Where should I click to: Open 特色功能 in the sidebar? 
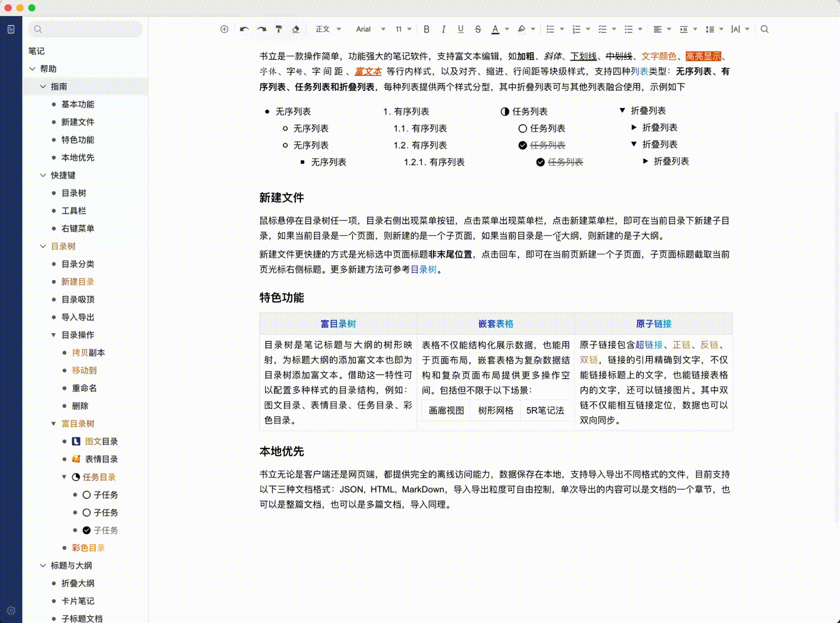click(x=78, y=140)
